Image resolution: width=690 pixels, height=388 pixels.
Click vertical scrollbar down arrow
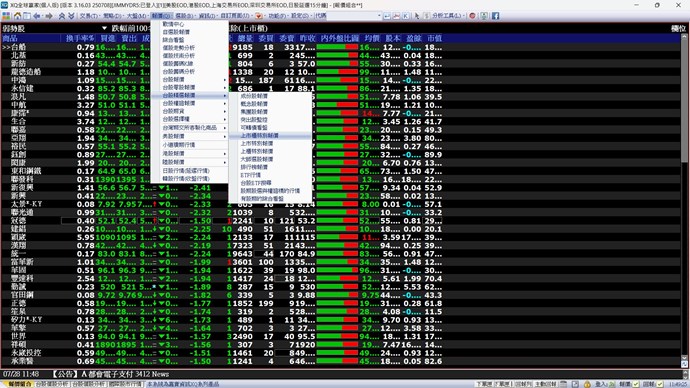click(x=684, y=358)
